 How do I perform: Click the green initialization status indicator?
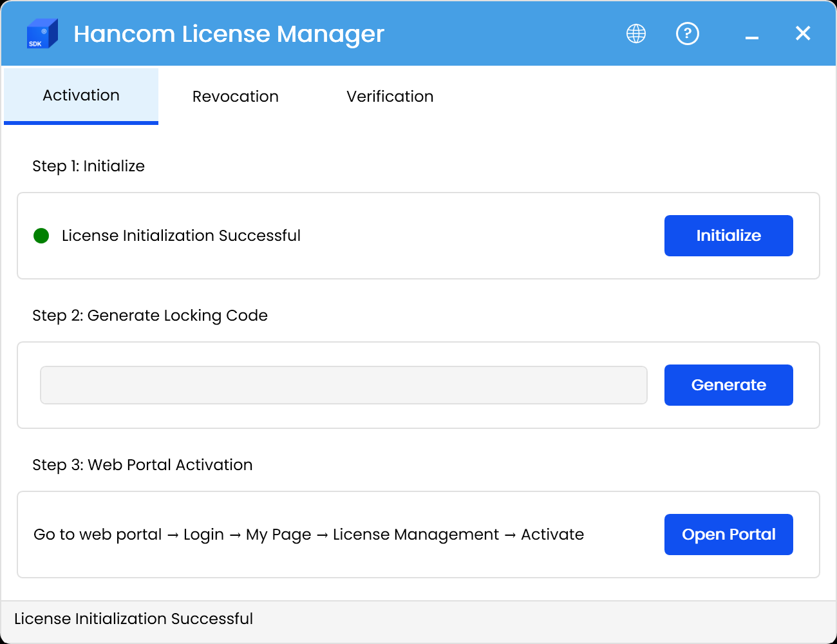click(x=41, y=236)
